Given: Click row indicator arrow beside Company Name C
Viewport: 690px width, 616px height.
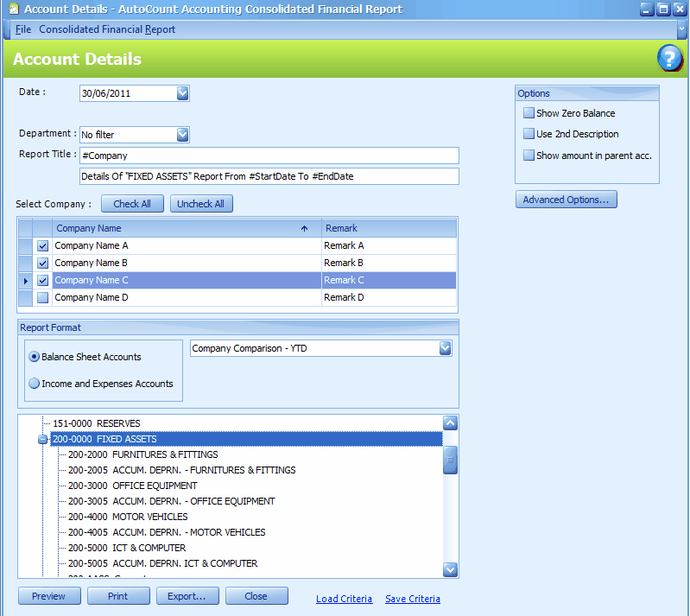Looking at the screenshot, I should click(x=26, y=281).
